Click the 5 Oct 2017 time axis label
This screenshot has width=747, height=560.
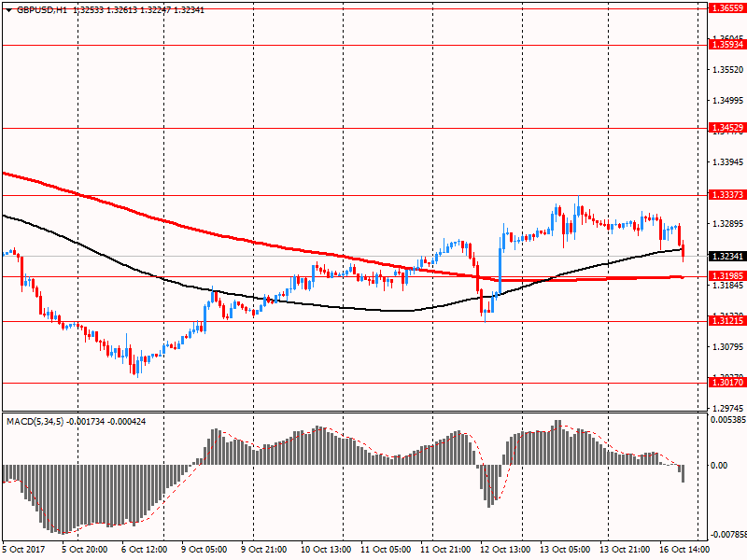(x=24, y=550)
